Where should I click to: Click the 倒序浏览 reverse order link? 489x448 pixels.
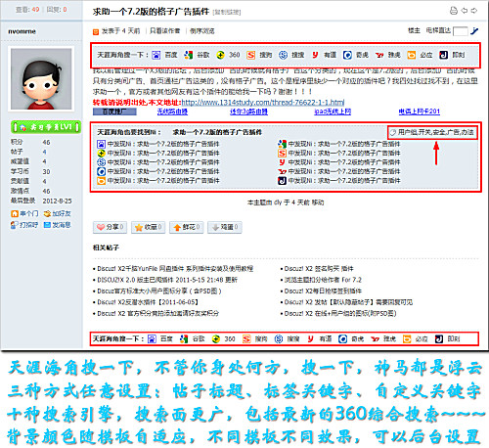[x=202, y=31]
